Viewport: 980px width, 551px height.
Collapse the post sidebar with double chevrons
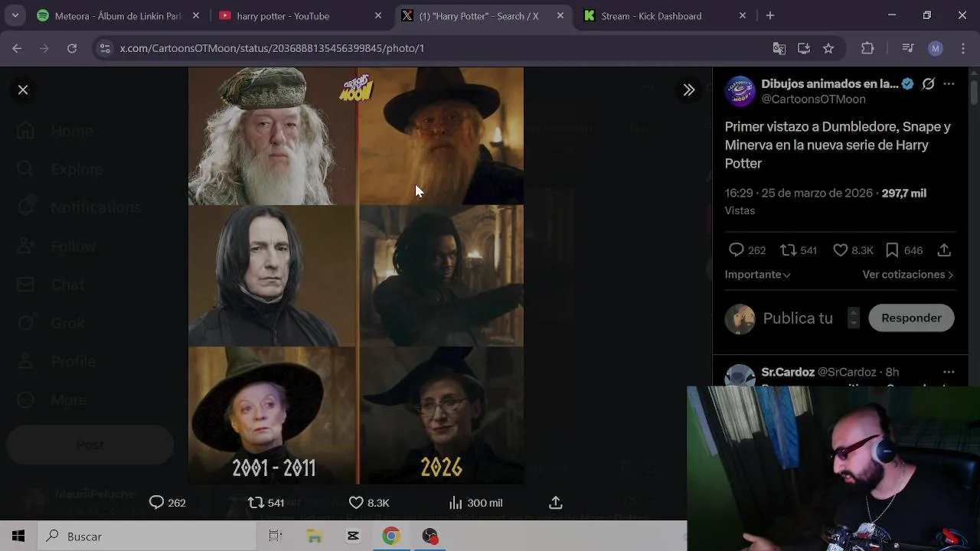click(689, 90)
